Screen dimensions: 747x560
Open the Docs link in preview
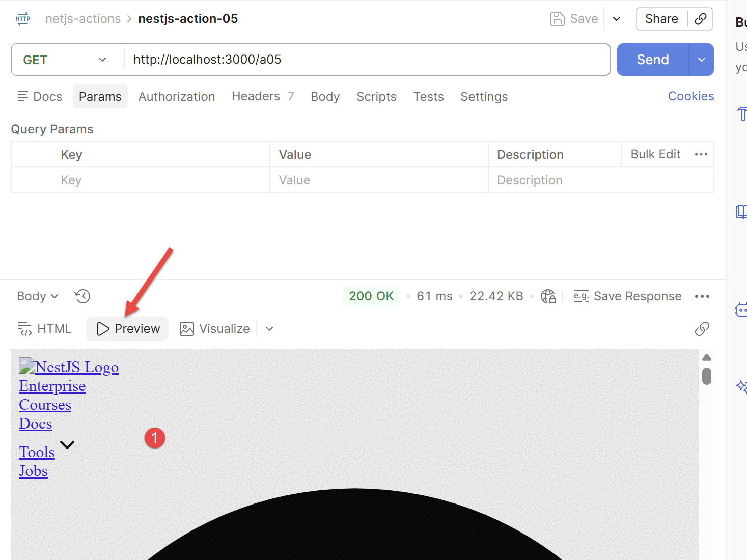point(36,424)
